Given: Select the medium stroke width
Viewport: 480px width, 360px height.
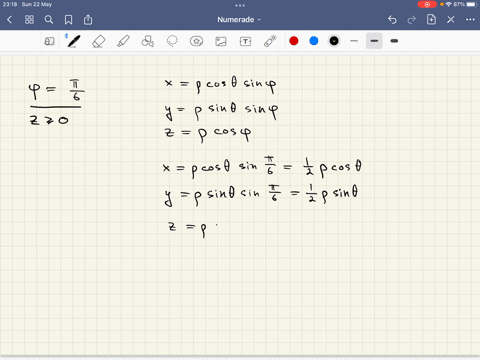Looking at the screenshot, I should tap(374, 41).
